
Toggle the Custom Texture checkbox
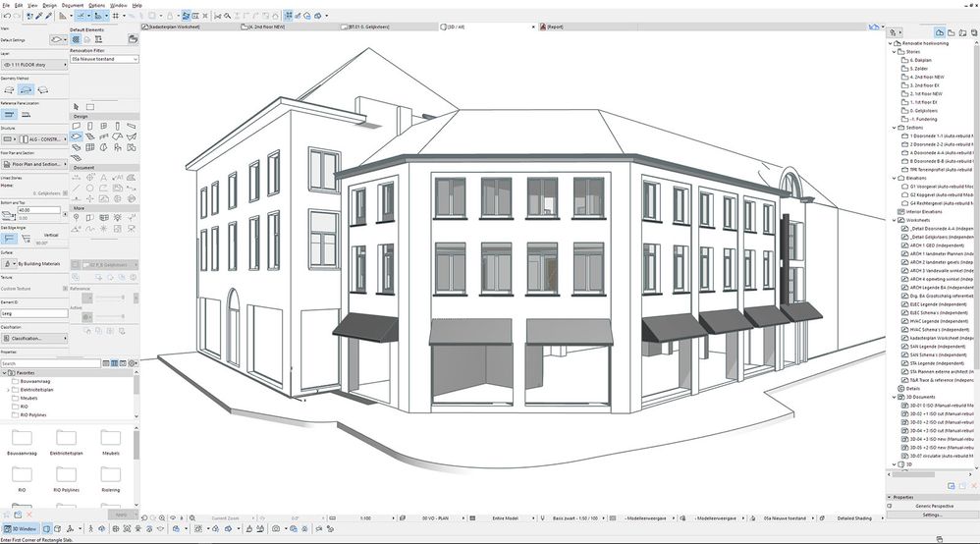tap(65, 289)
